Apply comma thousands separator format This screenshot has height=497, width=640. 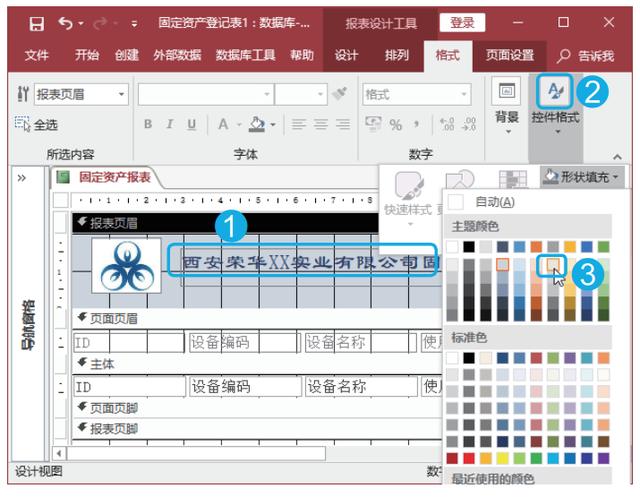(416, 124)
